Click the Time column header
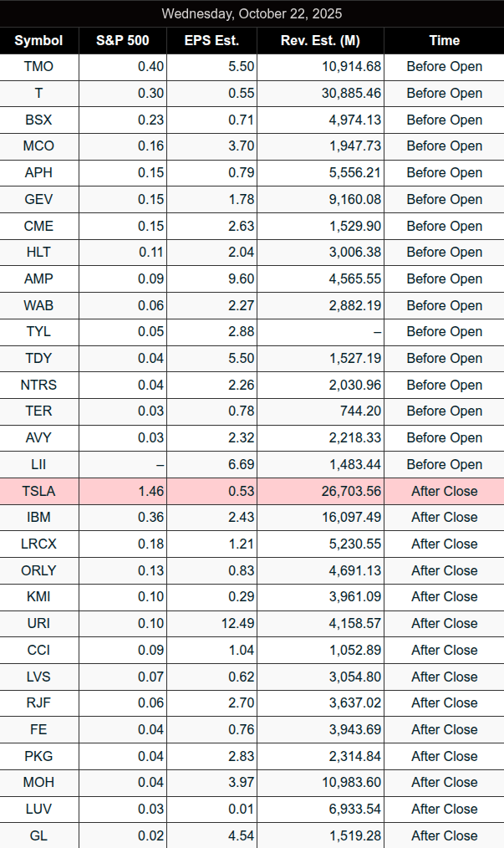 coord(444,40)
